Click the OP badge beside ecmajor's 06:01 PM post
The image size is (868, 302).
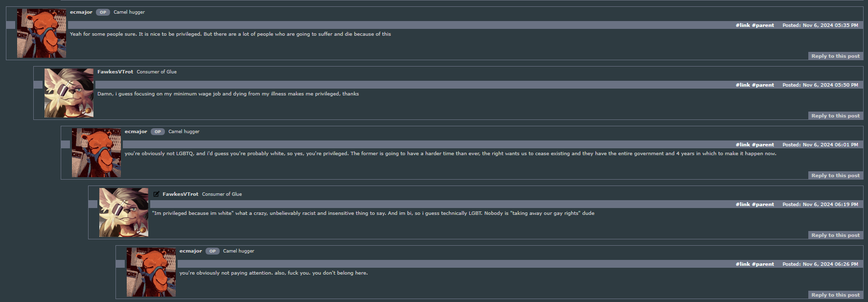[x=158, y=131]
